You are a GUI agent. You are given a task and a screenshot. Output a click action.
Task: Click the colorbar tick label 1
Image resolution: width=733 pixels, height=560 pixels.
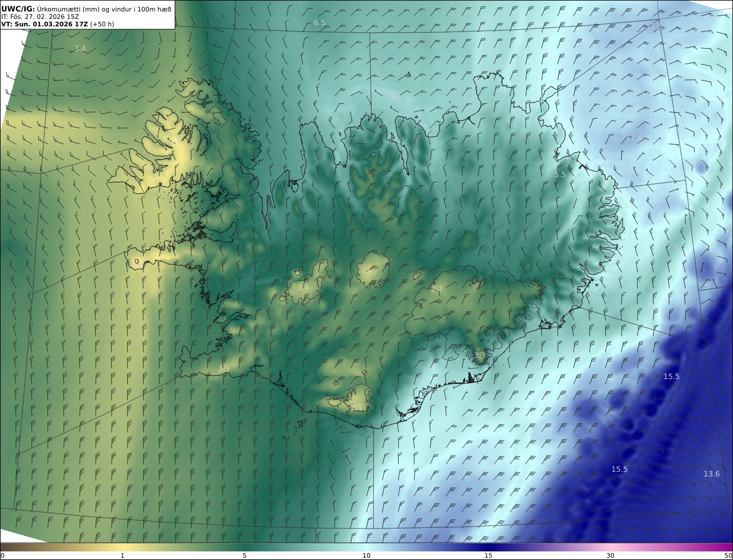click(123, 555)
